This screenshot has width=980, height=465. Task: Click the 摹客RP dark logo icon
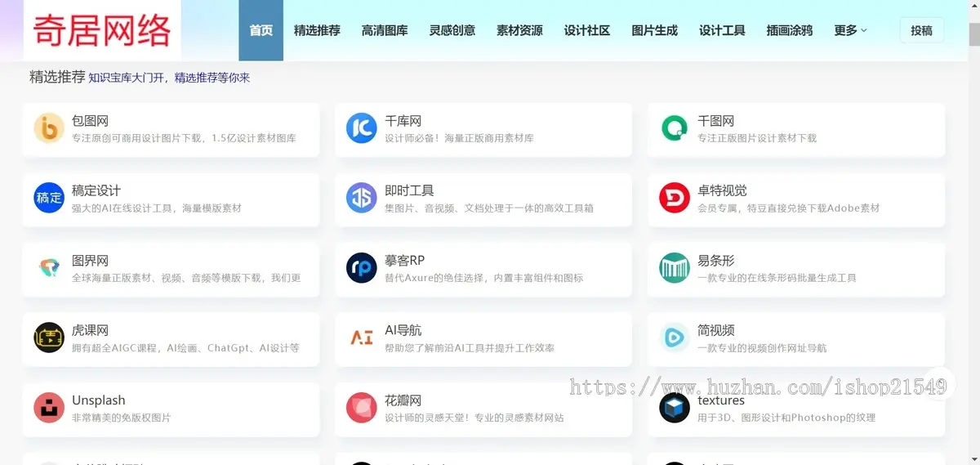point(362,268)
